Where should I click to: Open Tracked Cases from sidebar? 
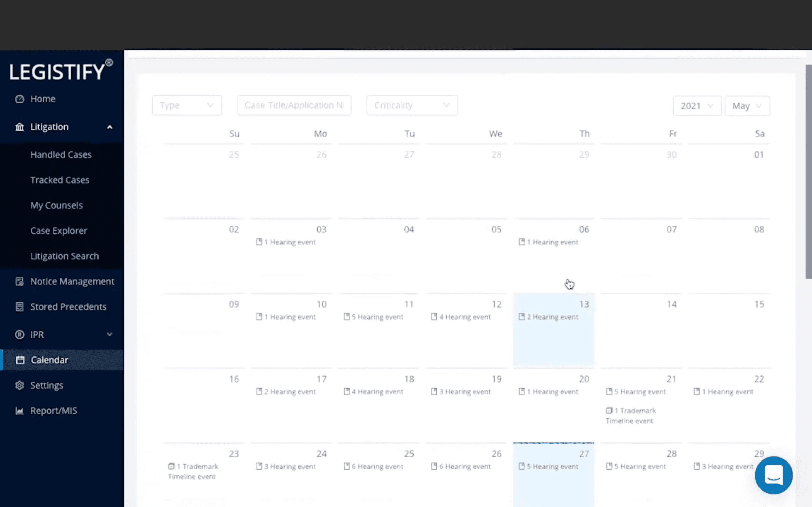(59, 180)
